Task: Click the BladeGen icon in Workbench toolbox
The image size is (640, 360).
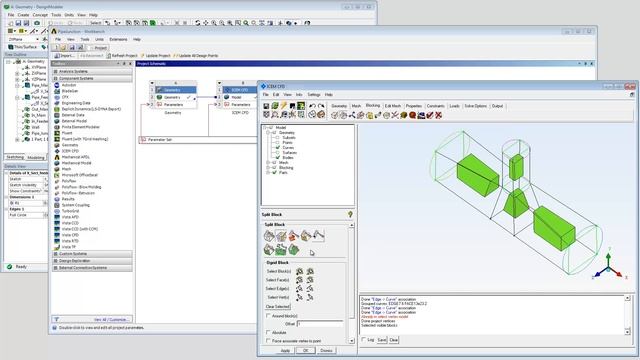Action: [57, 91]
